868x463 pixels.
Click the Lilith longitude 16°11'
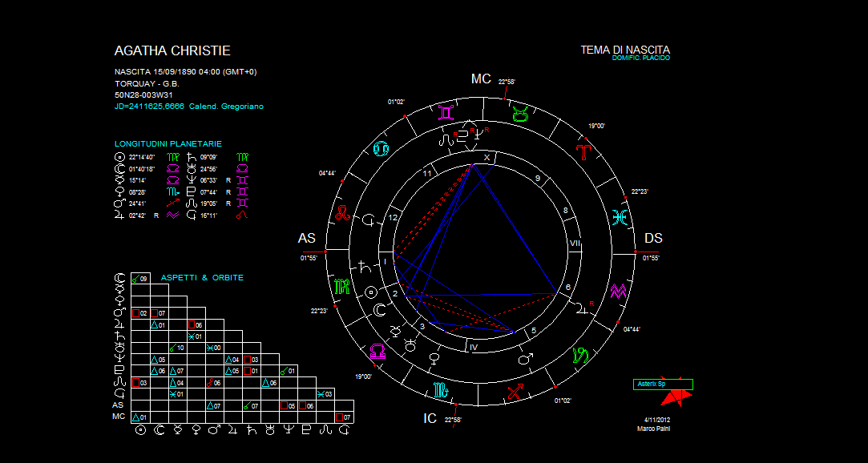(208, 215)
